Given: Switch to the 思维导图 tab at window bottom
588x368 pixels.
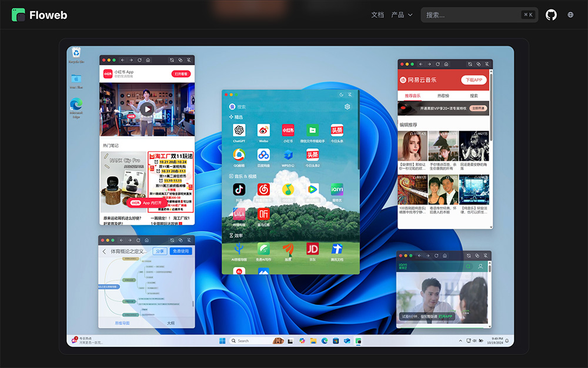Looking at the screenshot, I should (122, 323).
